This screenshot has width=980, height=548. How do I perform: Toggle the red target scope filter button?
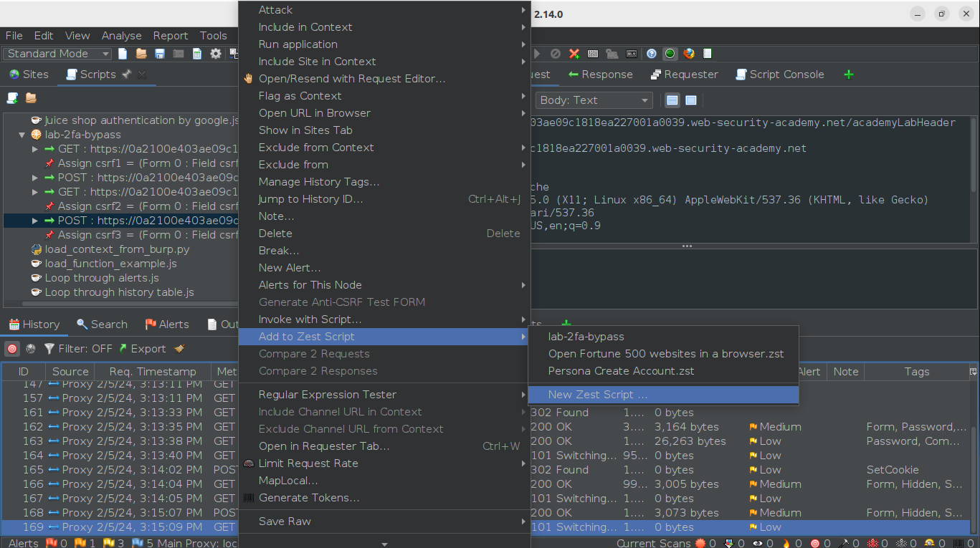pos(12,349)
